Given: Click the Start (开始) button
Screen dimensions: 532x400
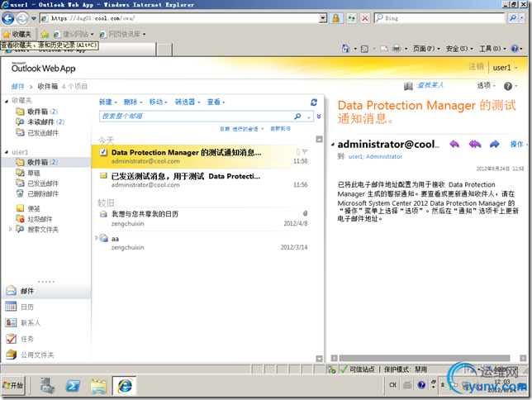Looking at the screenshot, I should tap(13, 385).
